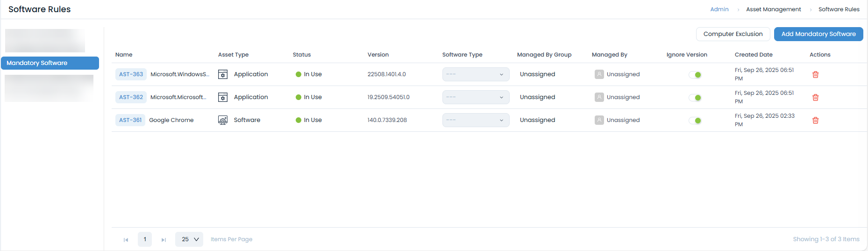Select Mandatory Software in sidebar
Image resolution: width=868 pixels, height=251 pixels.
point(50,63)
